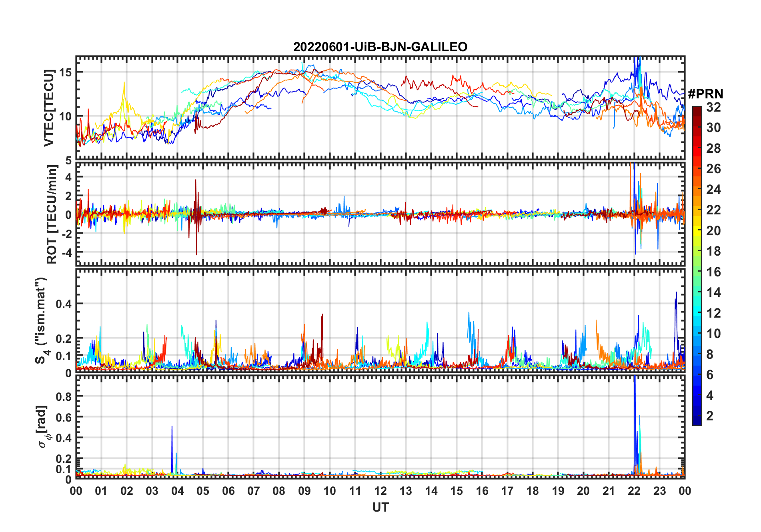Click UT axis tick label 01
This screenshot has width=761, height=532.
[x=101, y=491]
